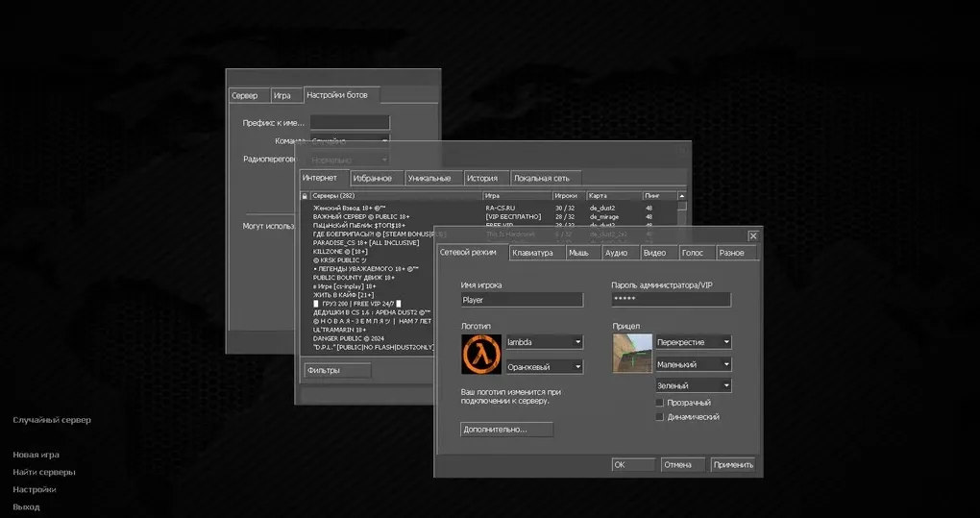
Task: Click the lock icon column header
Action: pos(305,195)
